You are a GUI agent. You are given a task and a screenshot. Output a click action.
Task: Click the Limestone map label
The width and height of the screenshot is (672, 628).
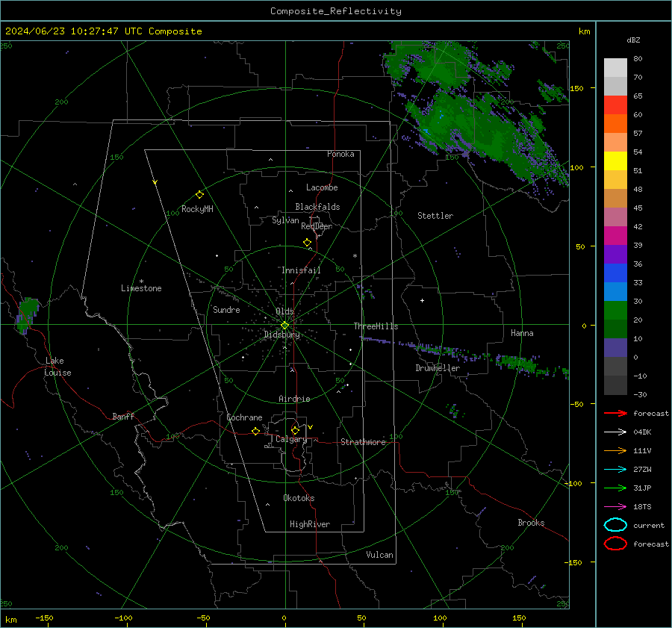click(x=141, y=288)
